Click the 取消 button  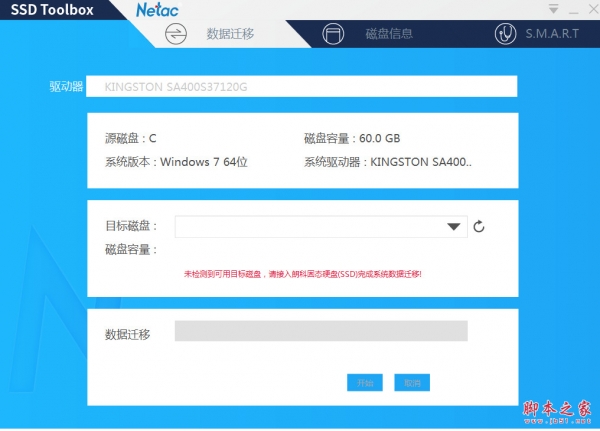[x=412, y=382]
